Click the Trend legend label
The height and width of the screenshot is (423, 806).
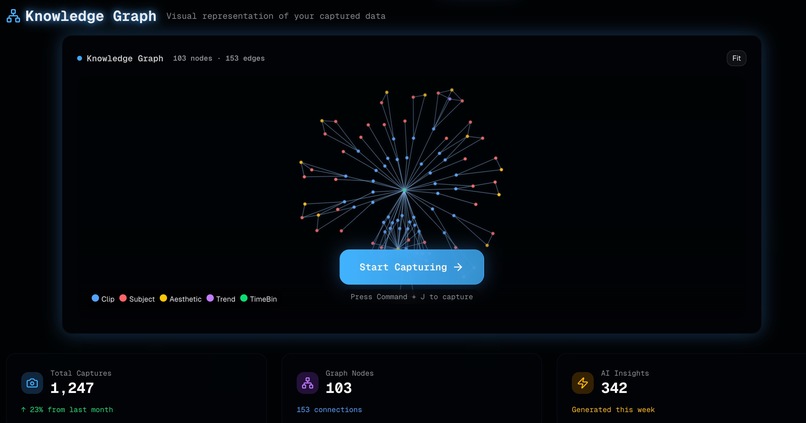click(x=226, y=299)
